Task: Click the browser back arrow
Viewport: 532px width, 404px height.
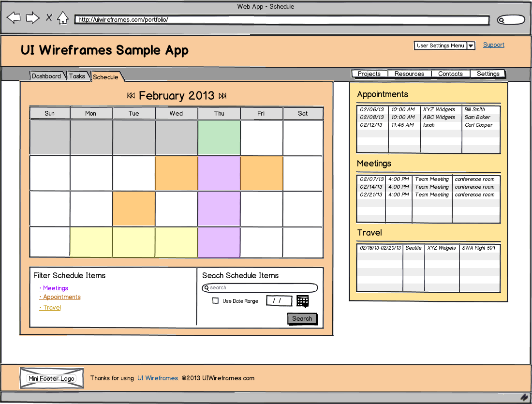Action: pos(14,17)
